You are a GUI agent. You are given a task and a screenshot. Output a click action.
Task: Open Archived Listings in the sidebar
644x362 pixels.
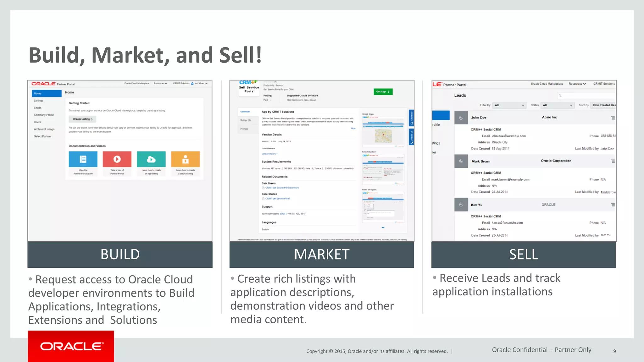[44, 129]
